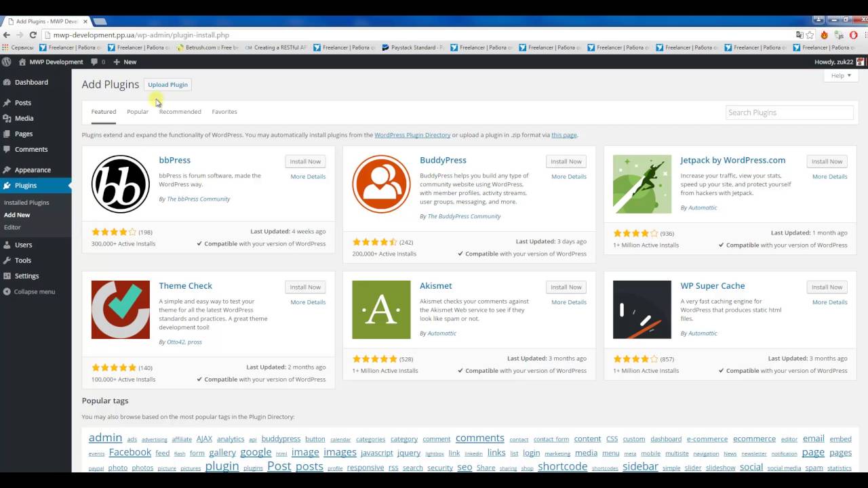This screenshot has width=868, height=488.
Task: Focus the Search Plugins field
Action: [789, 113]
